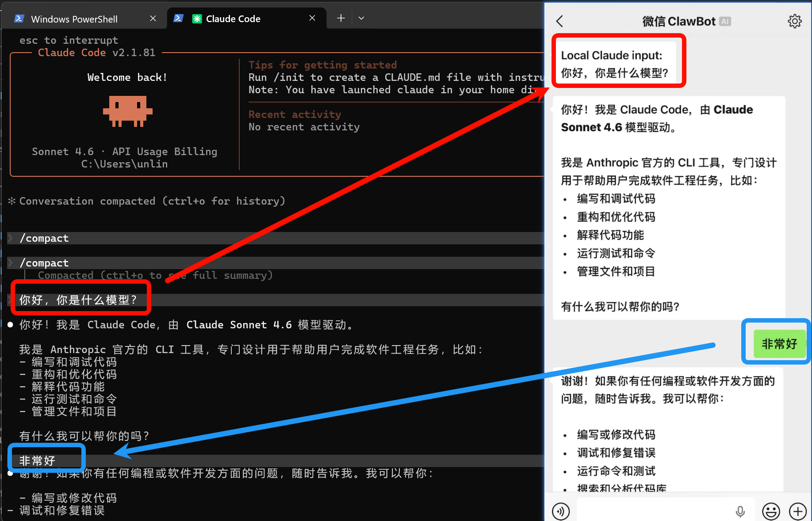Close the Windows PowerShell tab
The height and width of the screenshot is (521, 812).
pyautogui.click(x=153, y=19)
